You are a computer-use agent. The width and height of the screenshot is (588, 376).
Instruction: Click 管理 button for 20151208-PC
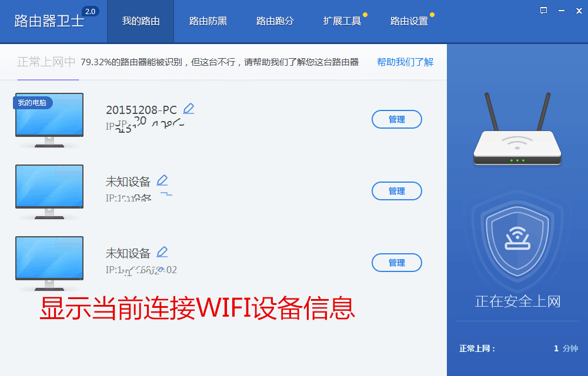(397, 119)
